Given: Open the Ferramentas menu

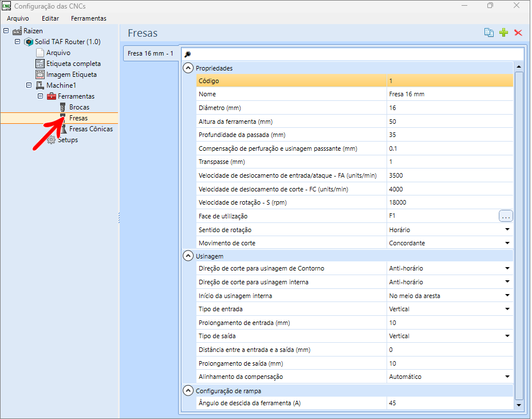Looking at the screenshot, I should pyautogui.click(x=89, y=18).
